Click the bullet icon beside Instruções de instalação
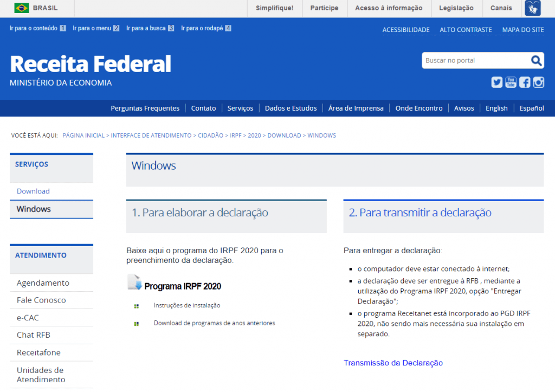555x392 pixels. [136, 306]
